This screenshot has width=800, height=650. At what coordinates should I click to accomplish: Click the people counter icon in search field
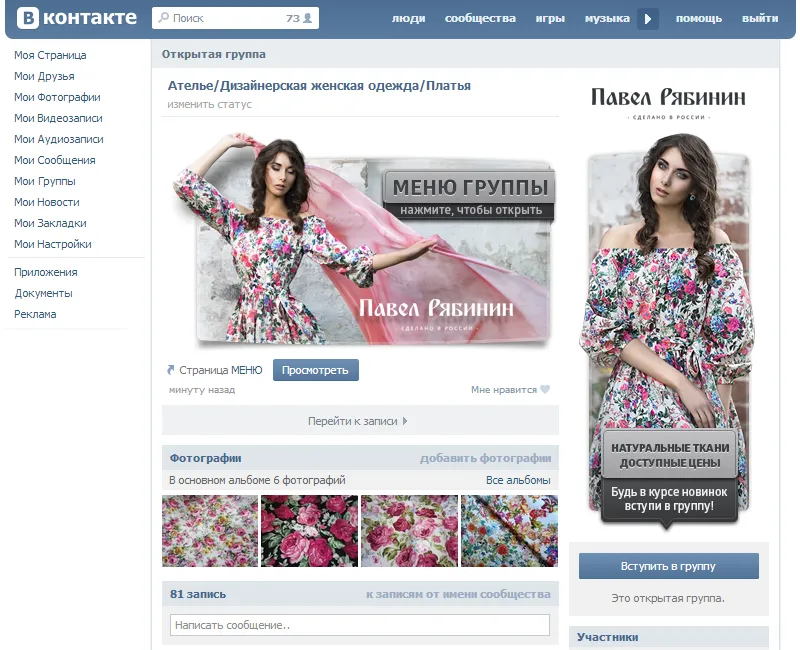(x=308, y=18)
